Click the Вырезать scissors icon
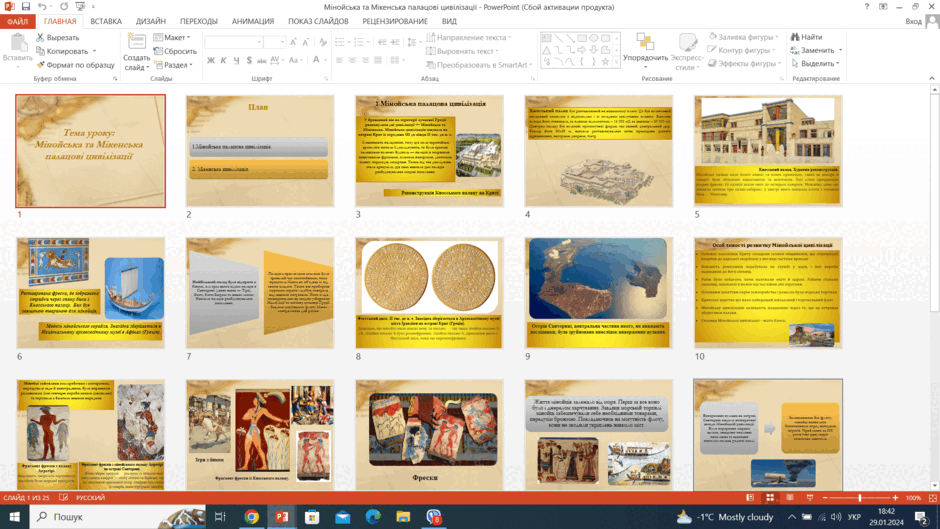This screenshot has width=940, height=529. [x=40, y=37]
